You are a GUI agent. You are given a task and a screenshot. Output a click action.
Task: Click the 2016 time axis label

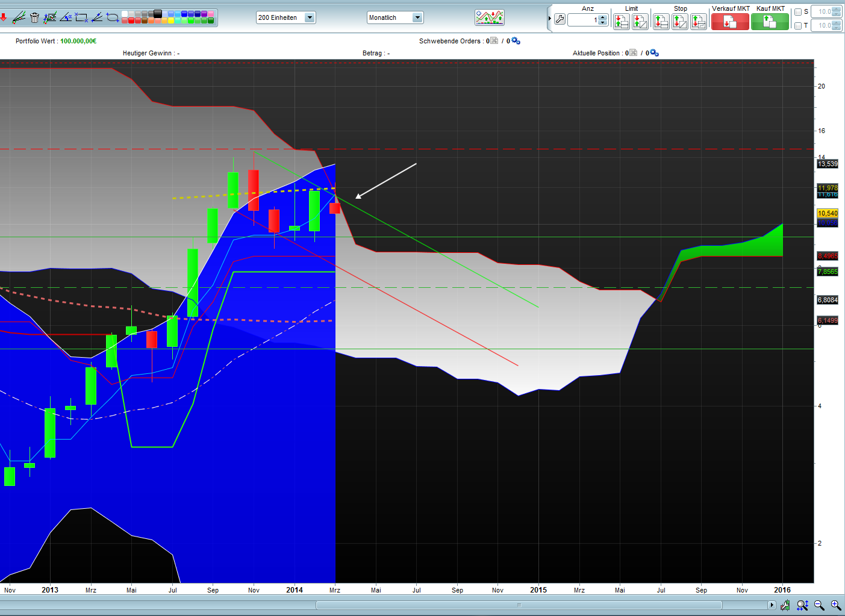click(782, 590)
